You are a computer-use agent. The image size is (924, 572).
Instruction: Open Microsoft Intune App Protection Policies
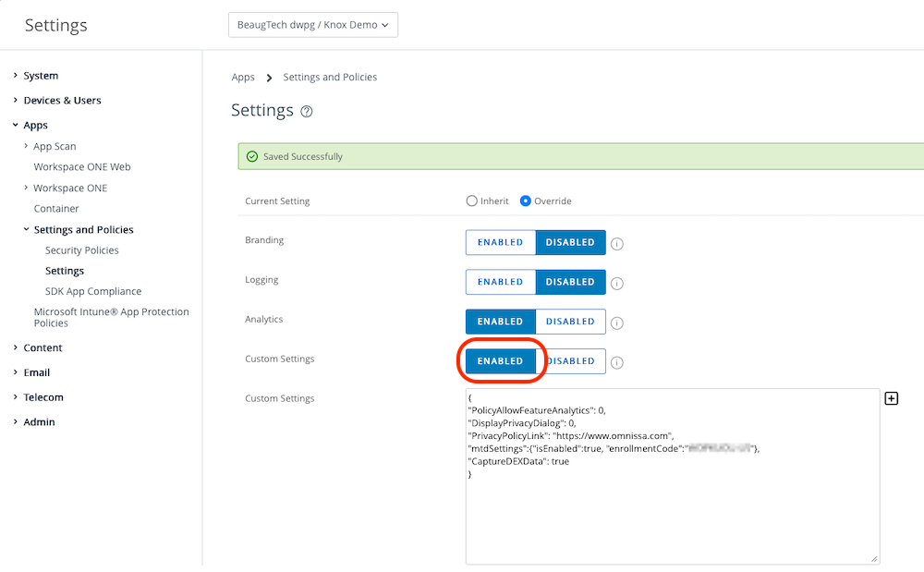tap(111, 318)
